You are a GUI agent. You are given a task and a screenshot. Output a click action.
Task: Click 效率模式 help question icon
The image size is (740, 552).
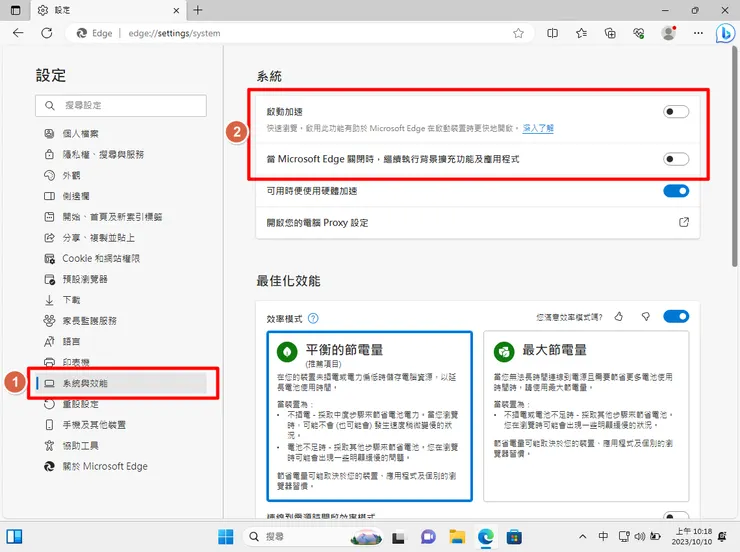[313, 318]
